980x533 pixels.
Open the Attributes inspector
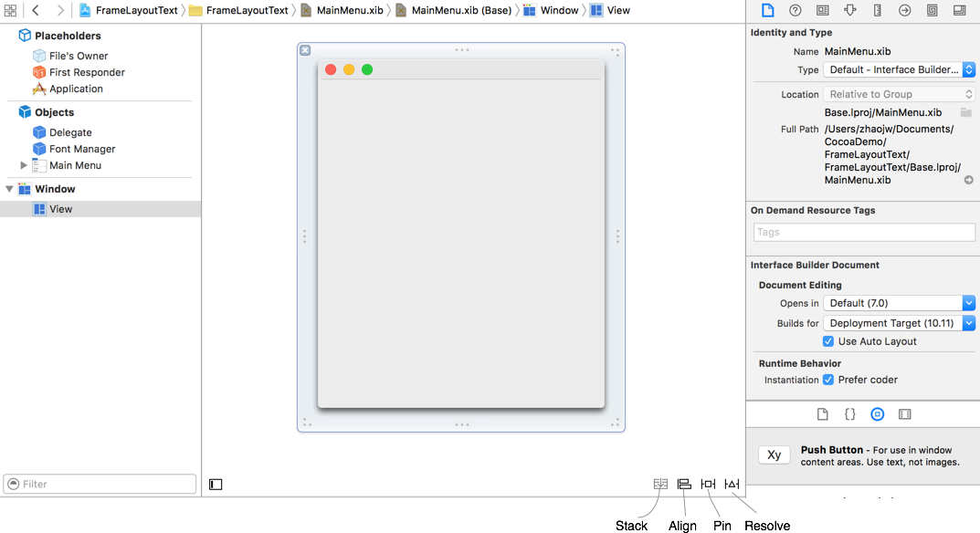pyautogui.click(x=849, y=10)
